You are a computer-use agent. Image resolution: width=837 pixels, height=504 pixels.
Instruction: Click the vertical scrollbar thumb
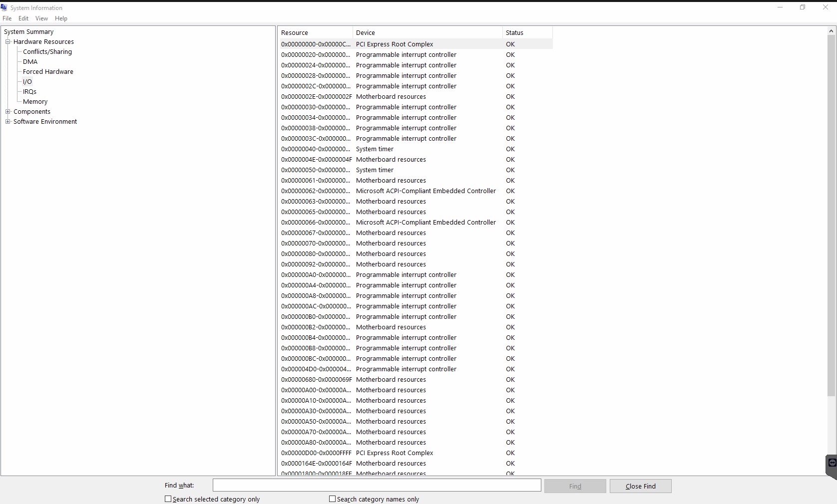coord(832,216)
